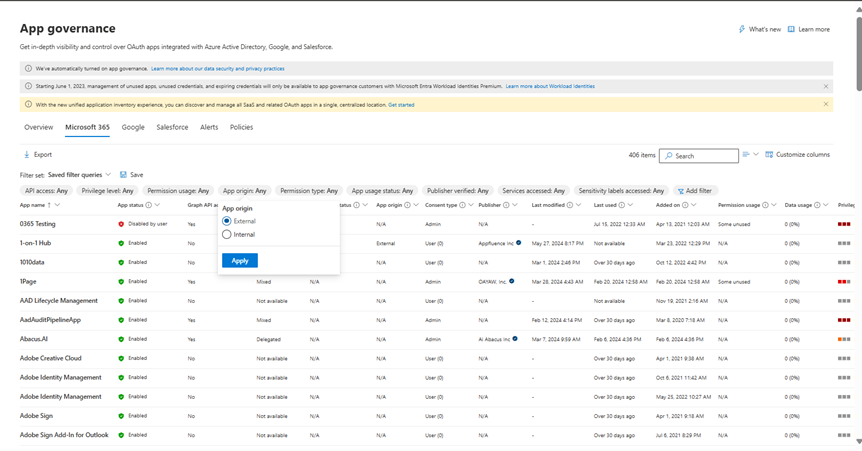Image resolution: width=862 pixels, height=451 pixels.
Task: Click verified badge next to Appfluence Inc
Action: pos(518,243)
